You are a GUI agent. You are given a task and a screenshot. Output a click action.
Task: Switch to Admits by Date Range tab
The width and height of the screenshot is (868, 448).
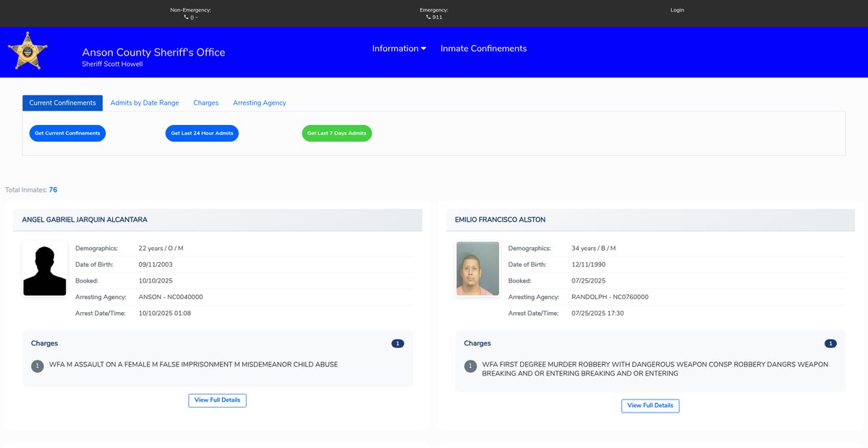click(145, 103)
